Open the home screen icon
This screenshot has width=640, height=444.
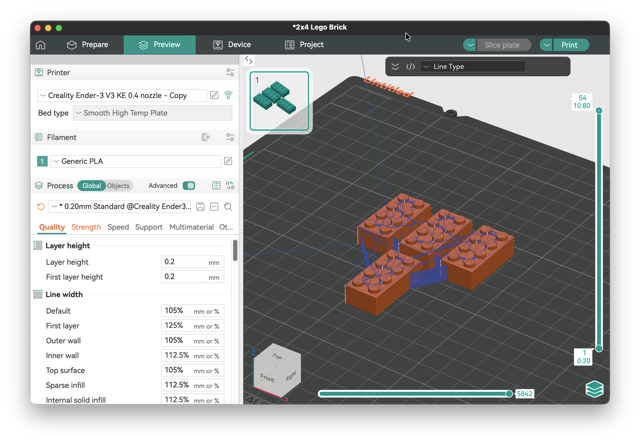pyautogui.click(x=40, y=45)
